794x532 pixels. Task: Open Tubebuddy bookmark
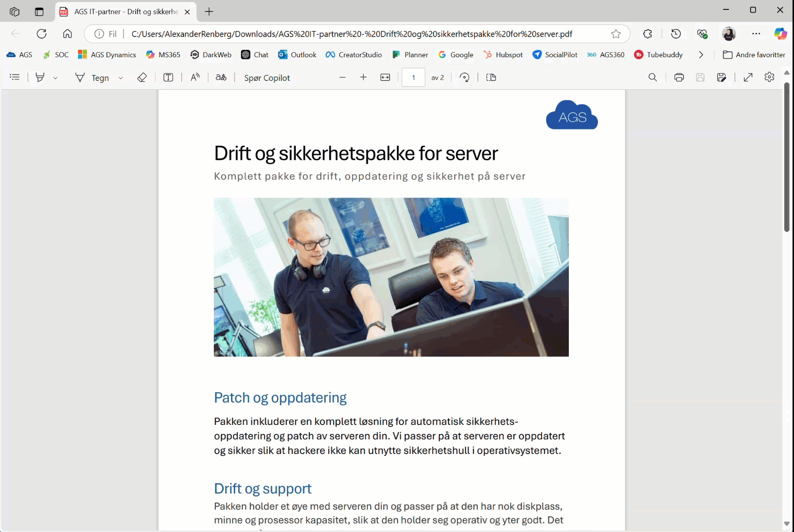pos(659,55)
